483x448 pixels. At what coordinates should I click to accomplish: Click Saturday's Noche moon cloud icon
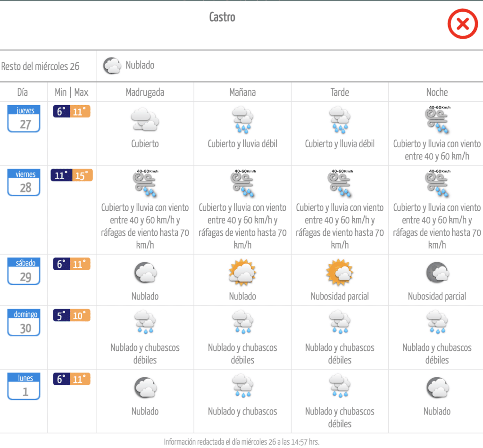(x=437, y=273)
